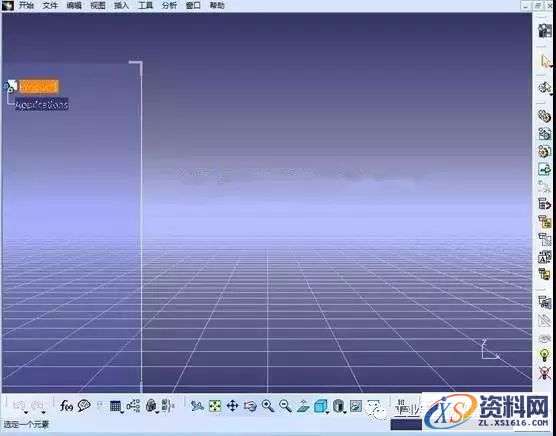Select the Pan four-arrow icon
The height and width of the screenshot is (436, 556).
coord(232,406)
